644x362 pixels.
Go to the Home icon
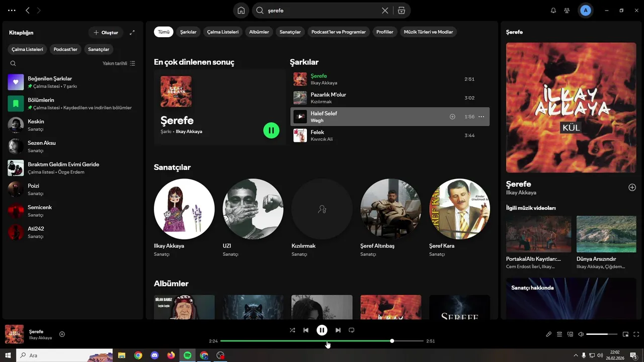point(241,10)
